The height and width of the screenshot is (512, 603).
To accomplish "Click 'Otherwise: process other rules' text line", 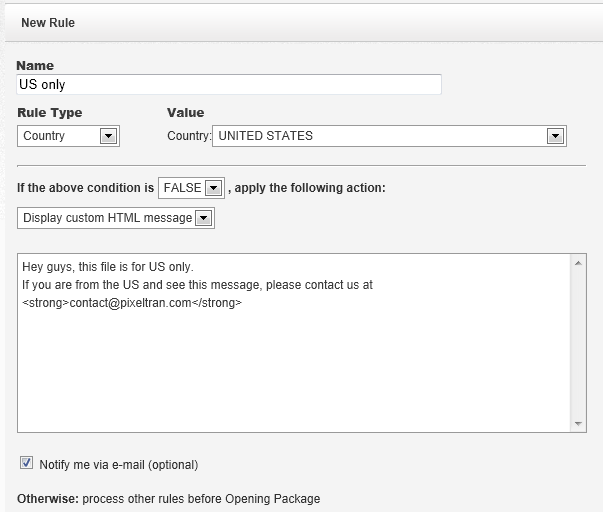I will pos(168,499).
